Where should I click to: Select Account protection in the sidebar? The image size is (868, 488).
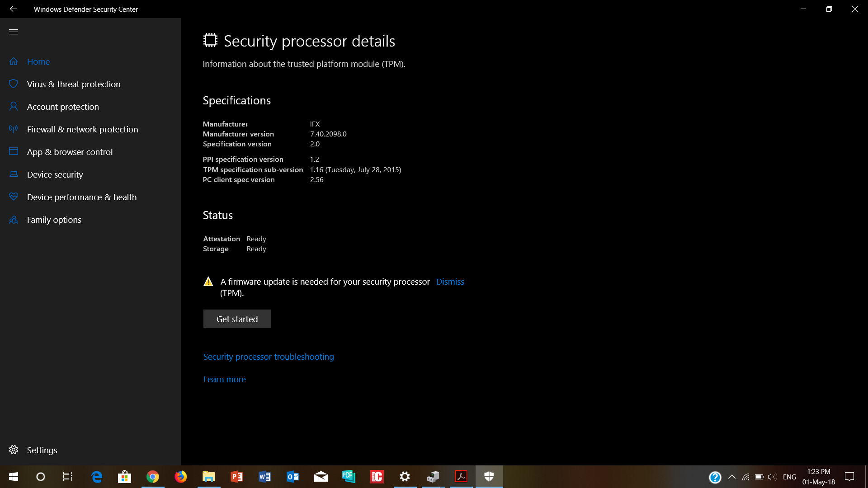(x=63, y=107)
